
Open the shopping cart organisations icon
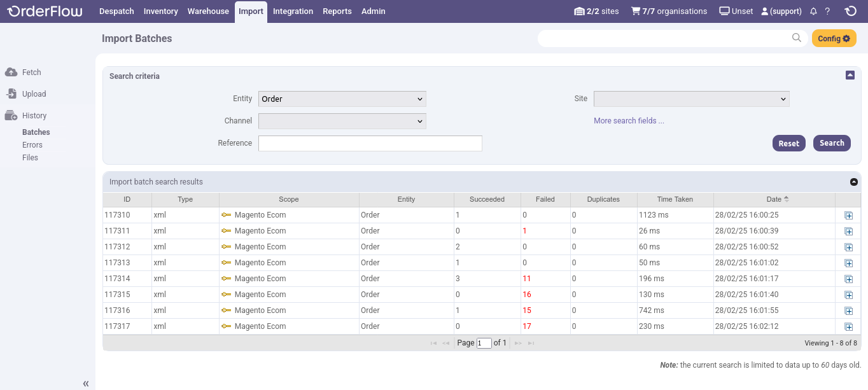(x=634, y=11)
